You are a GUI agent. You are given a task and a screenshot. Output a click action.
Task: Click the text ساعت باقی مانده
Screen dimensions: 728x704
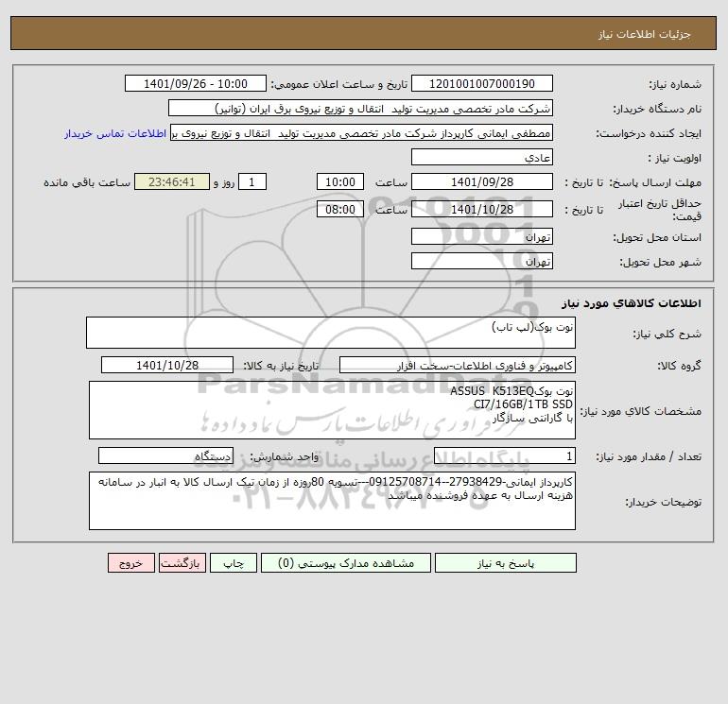(87, 182)
